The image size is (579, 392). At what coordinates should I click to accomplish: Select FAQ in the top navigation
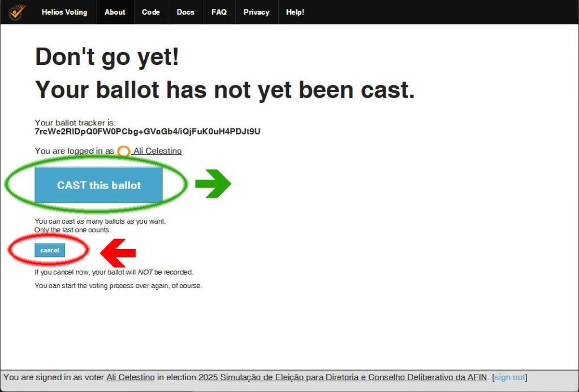click(219, 12)
